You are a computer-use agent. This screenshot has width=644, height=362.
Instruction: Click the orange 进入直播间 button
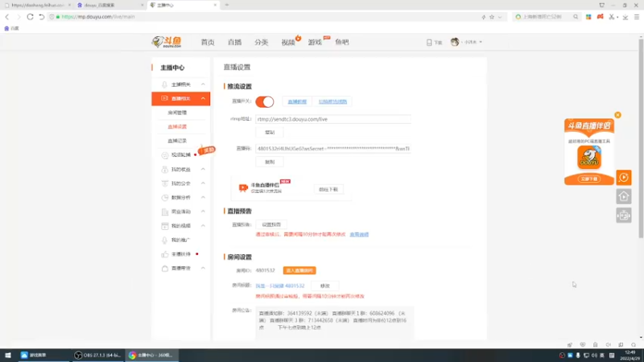(x=299, y=270)
